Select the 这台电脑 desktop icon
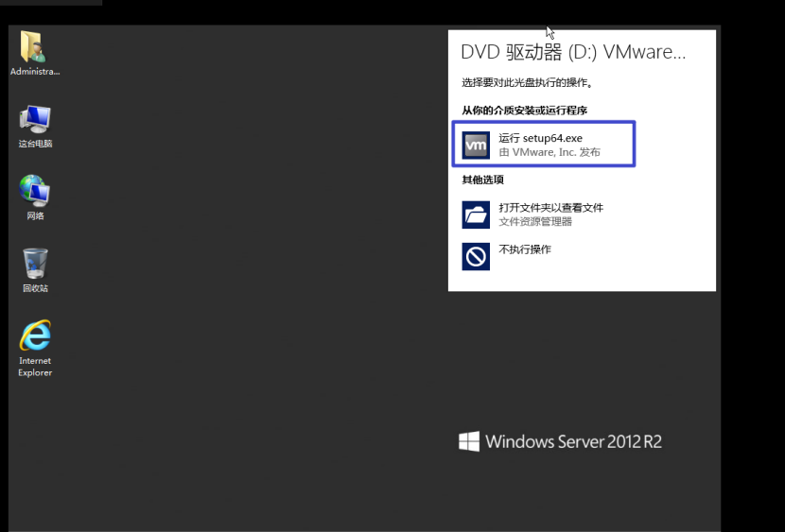 35,126
